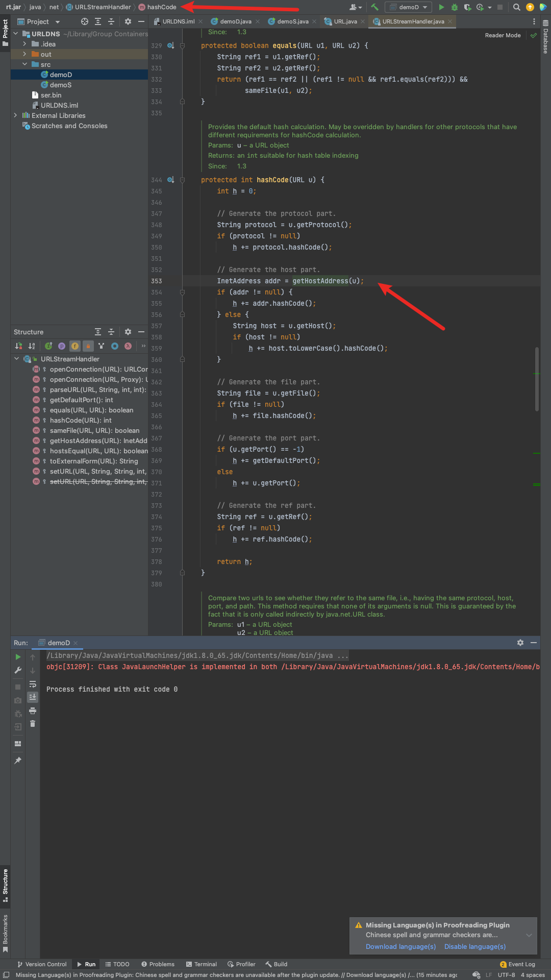
Task: Click the UTF-8 encoding status widget
Action: (506, 975)
